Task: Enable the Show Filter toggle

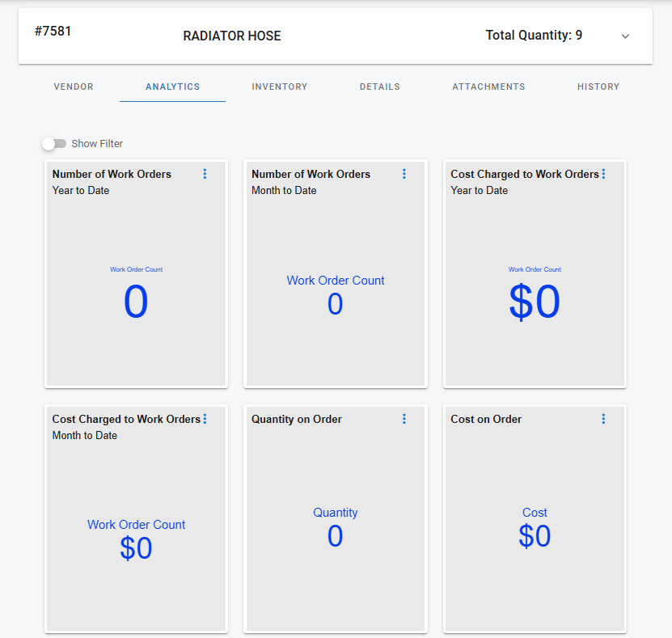Action: pos(54,144)
